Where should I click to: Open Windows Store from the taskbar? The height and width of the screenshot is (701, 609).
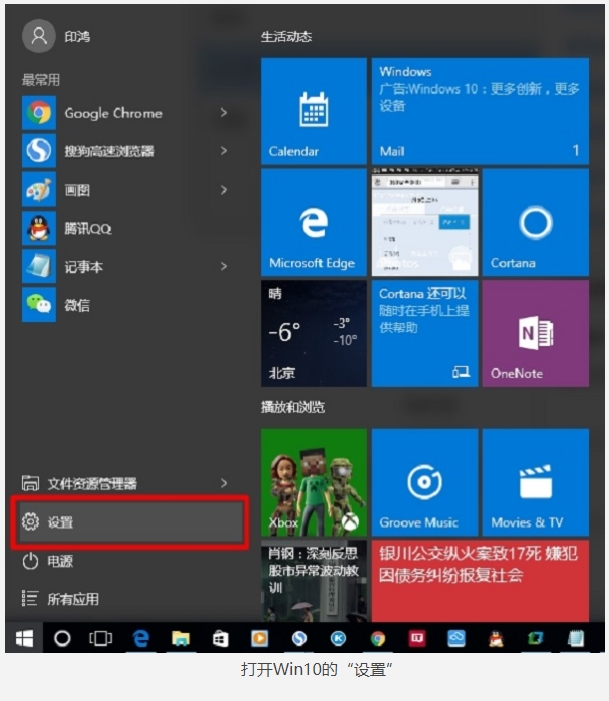pyautogui.click(x=220, y=638)
